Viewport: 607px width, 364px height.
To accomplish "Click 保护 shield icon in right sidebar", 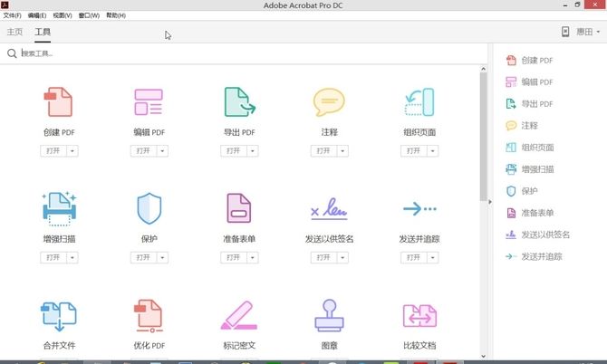I will point(511,191).
